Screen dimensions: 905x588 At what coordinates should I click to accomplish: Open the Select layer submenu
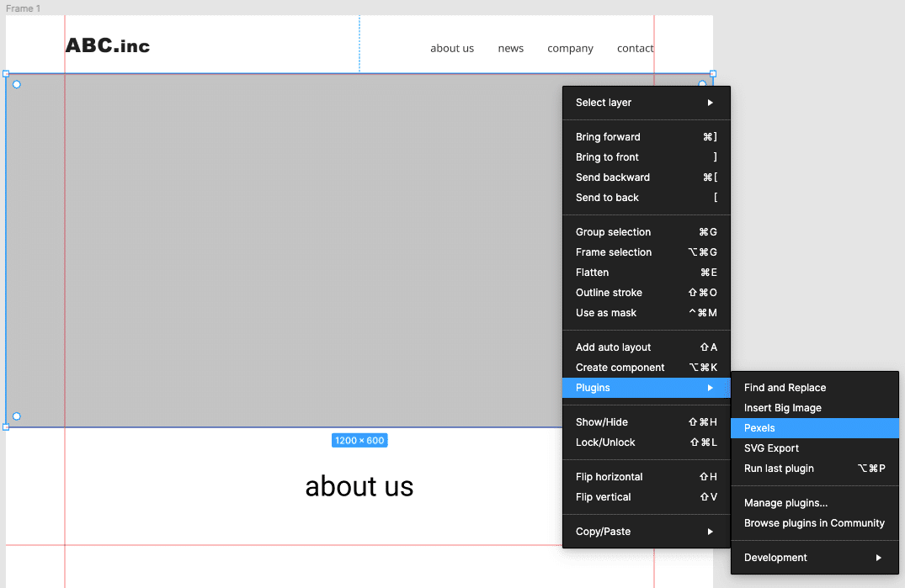pyautogui.click(x=647, y=103)
